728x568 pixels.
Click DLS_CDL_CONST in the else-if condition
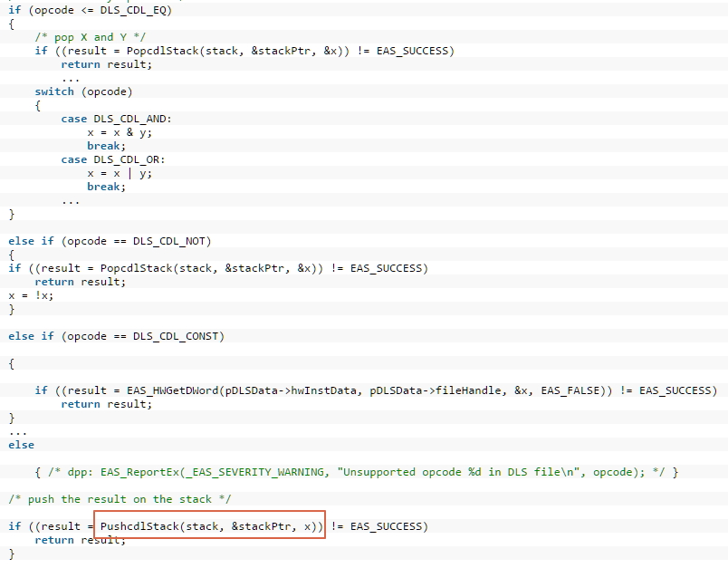178,336
